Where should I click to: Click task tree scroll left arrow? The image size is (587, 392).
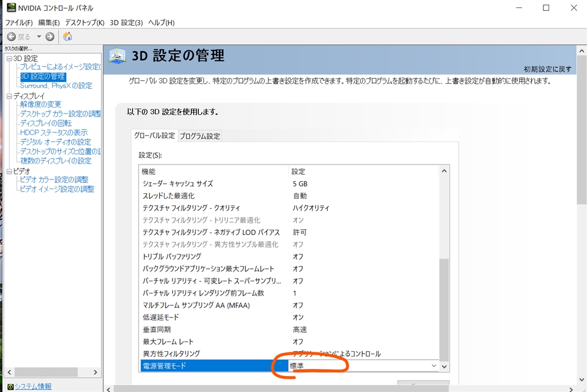(x=9, y=372)
